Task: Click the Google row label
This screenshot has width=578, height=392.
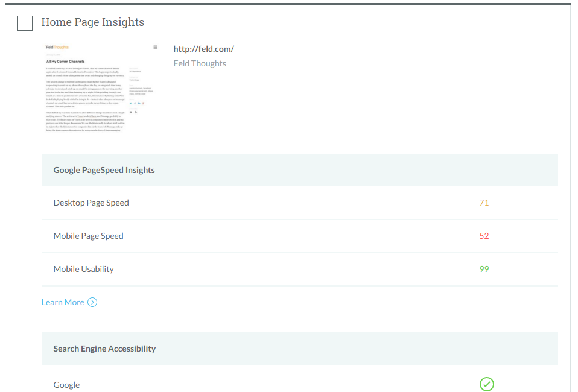Action: point(66,385)
